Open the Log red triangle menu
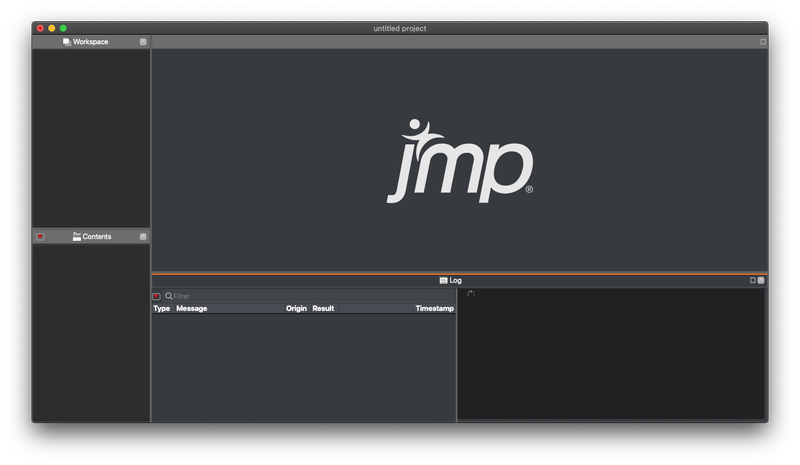Image resolution: width=800 pixels, height=465 pixels. click(x=157, y=296)
